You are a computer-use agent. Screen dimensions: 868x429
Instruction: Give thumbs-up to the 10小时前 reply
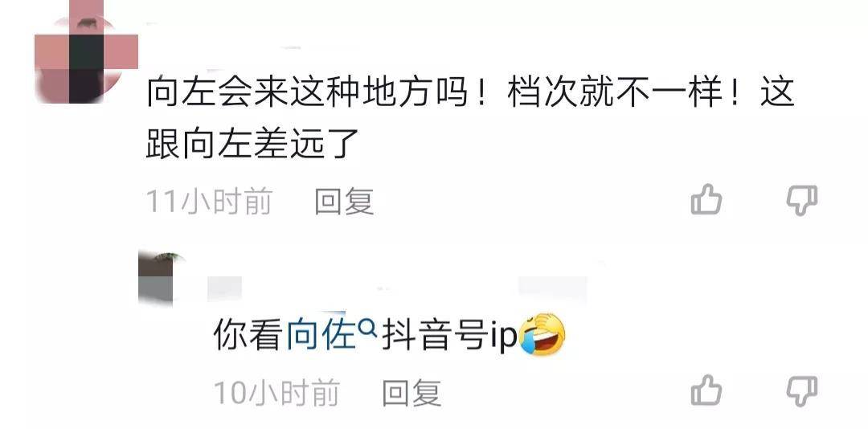coord(706,390)
